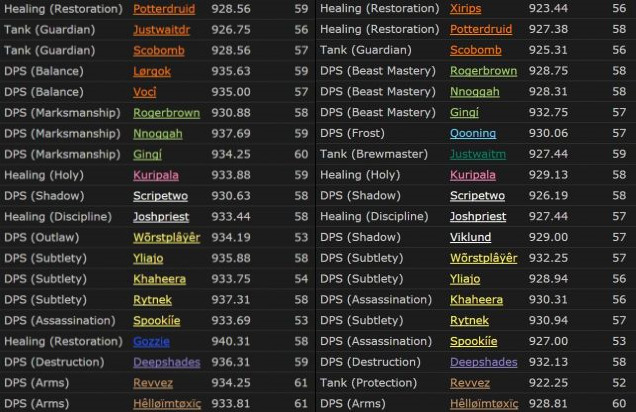This screenshot has height=412, width=636.
Task: Select Khaheera in the Assassination row
Action: click(x=476, y=300)
